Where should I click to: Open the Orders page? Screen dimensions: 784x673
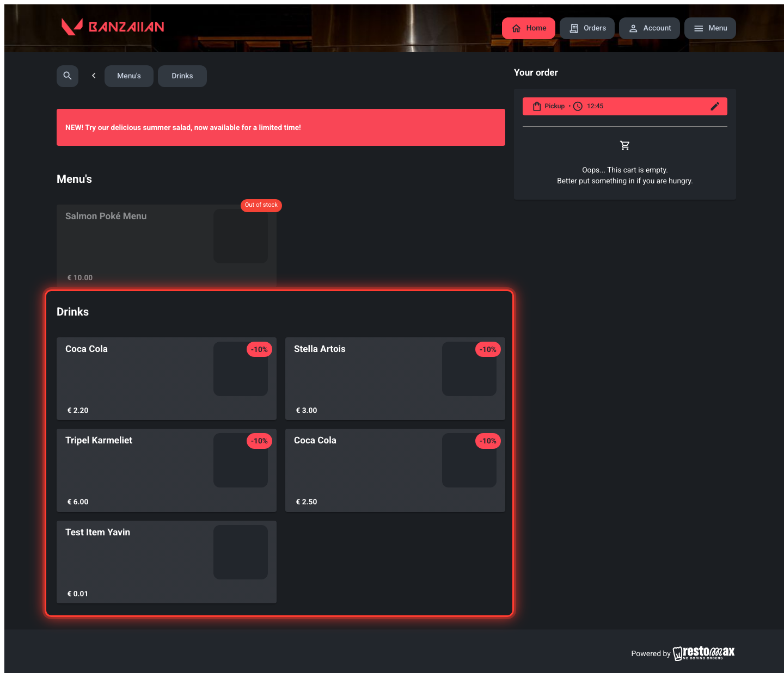coord(587,28)
